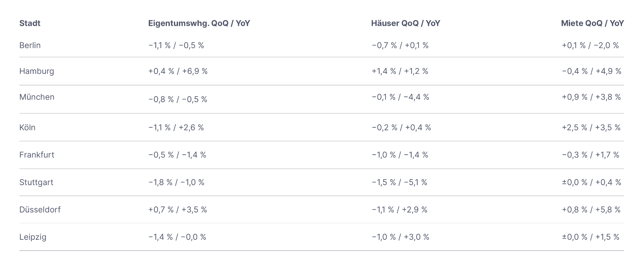The height and width of the screenshot is (270, 644).
Task: Select Frankfurt's house value −1,0 % / −1,4 %
Action: [x=400, y=155]
